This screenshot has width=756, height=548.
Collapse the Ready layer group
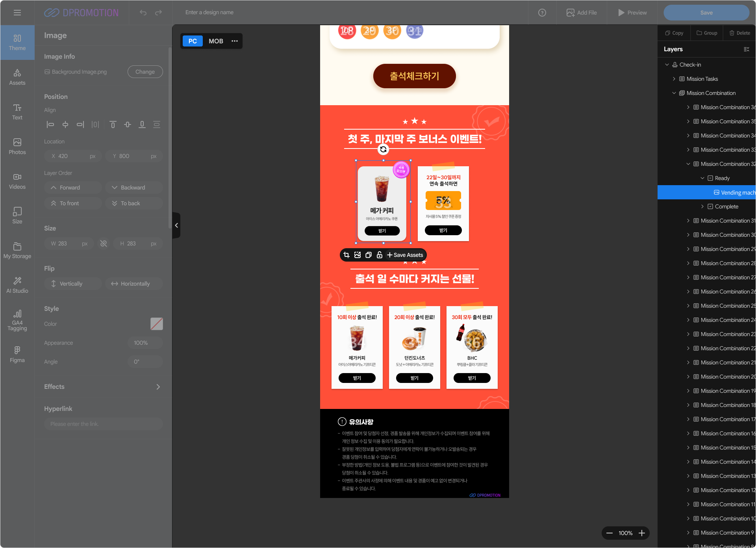tap(702, 178)
